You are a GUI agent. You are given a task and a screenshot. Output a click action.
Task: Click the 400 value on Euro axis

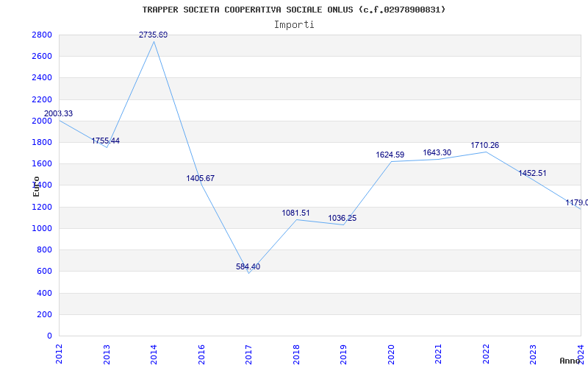click(44, 293)
